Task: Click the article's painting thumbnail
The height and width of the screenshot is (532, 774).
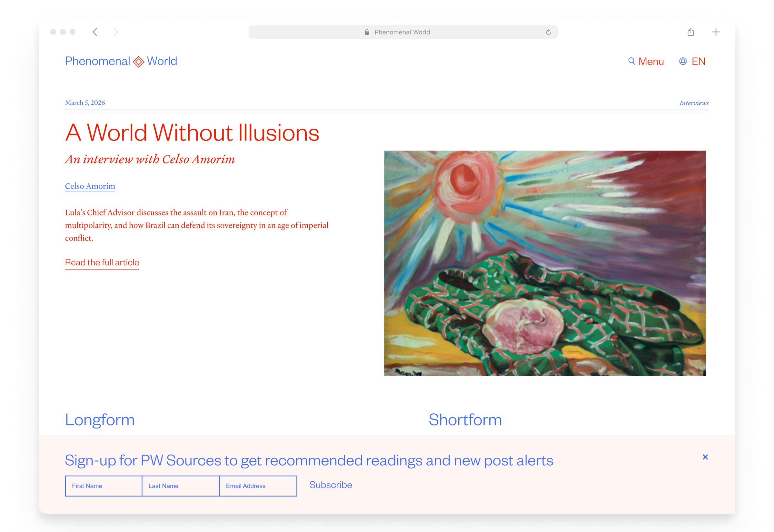Action: click(x=545, y=263)
